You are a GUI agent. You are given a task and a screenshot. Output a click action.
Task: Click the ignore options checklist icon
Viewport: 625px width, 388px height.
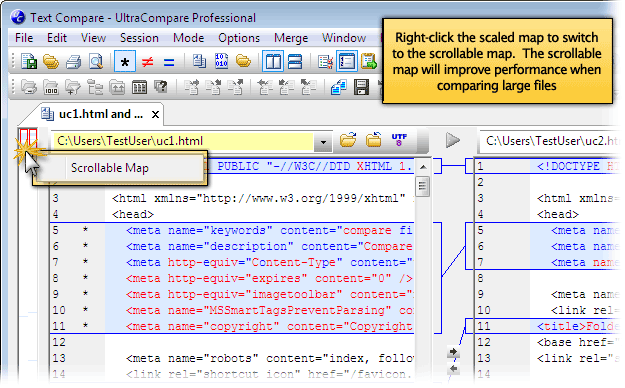pos(325,62)
